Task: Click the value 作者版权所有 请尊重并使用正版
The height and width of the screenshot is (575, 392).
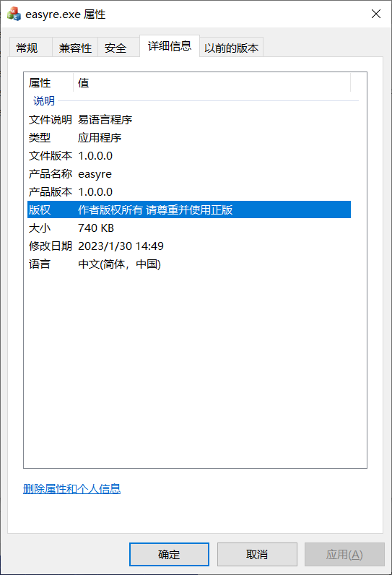Action: pyautogui.click(x=155, y=209)
